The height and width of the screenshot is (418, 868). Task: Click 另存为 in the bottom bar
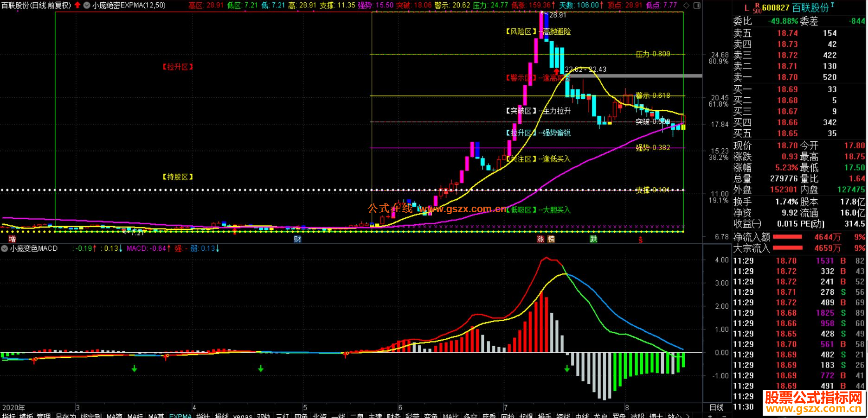[66, 415]
